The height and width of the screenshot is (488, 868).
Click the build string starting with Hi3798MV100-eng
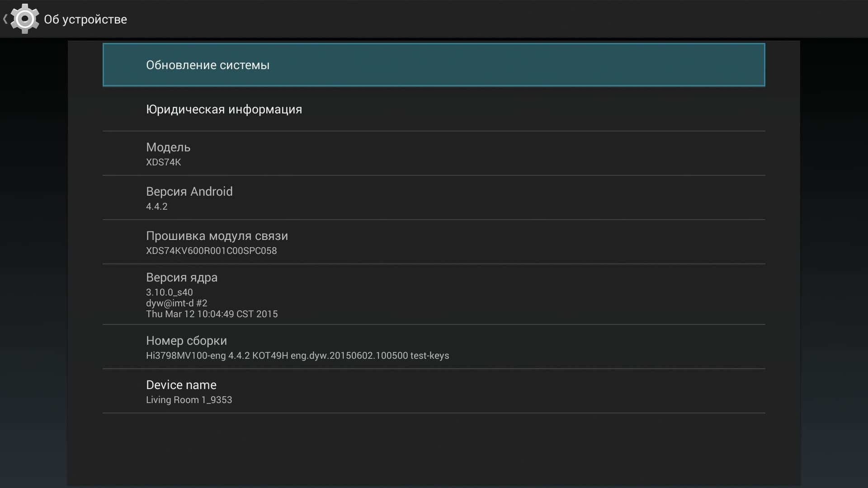pyautogui.click(x=271, y=356)
